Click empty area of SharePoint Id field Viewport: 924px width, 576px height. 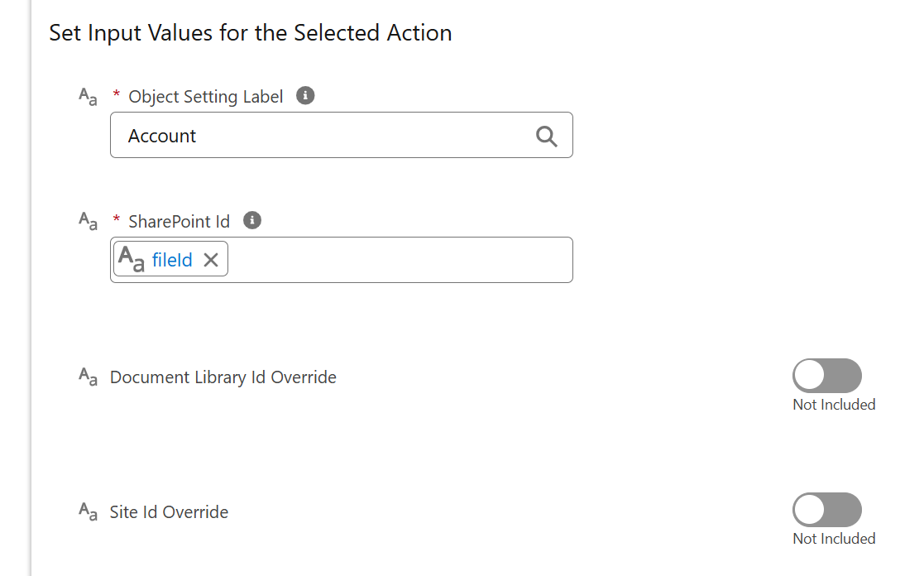400,260
